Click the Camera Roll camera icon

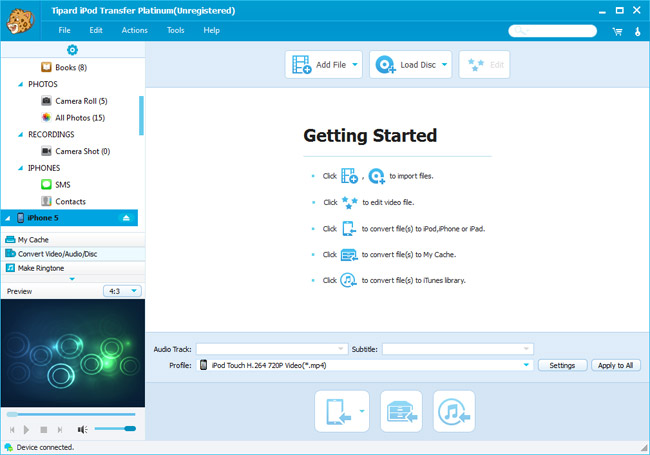[46, 101]
